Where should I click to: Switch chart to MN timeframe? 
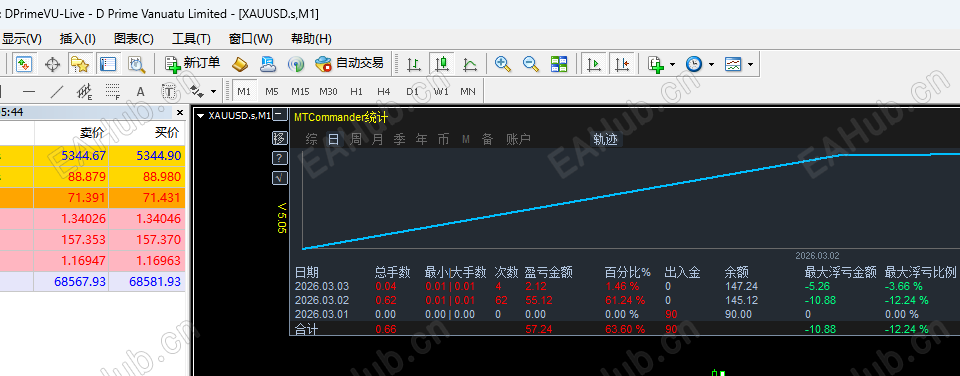pyautogui.click(x=468, y=91)
